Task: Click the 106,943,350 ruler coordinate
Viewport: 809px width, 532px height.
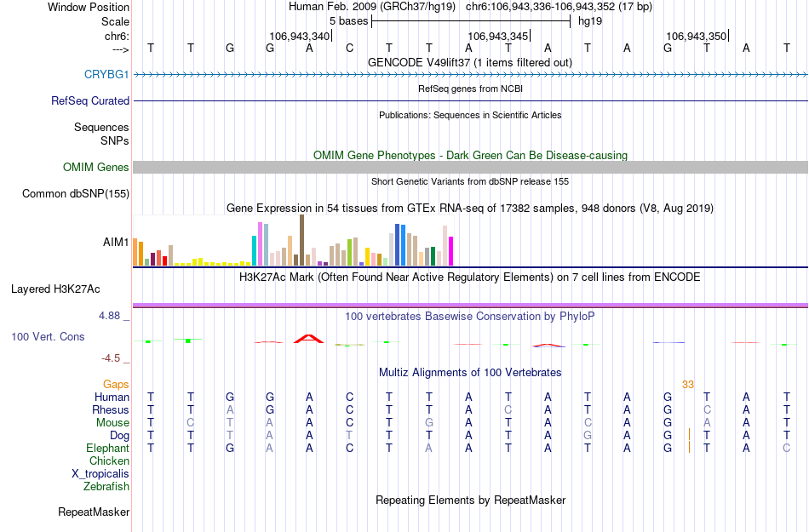Action: [697, 37]
